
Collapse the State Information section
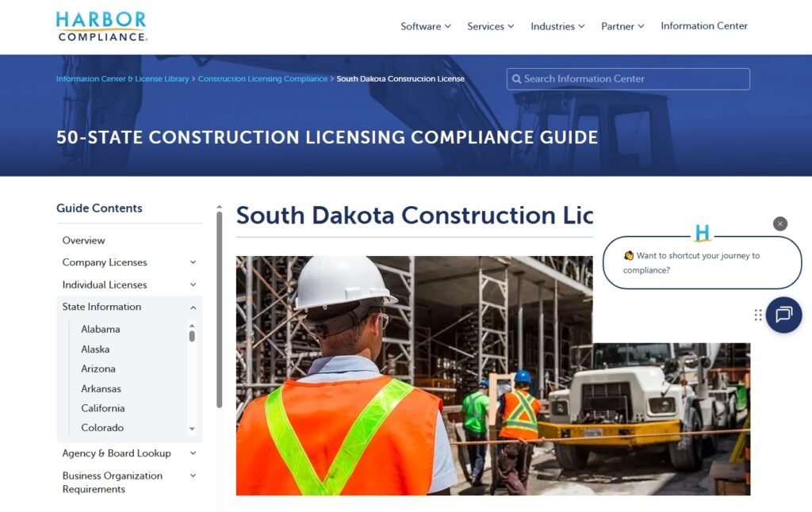[x=192, y=307]
